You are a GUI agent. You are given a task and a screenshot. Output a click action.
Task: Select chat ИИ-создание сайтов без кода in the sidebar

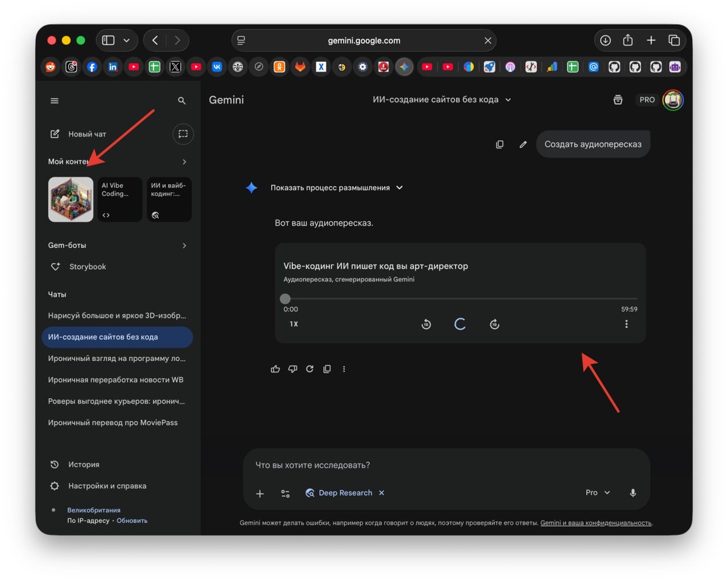pos(117,337)
